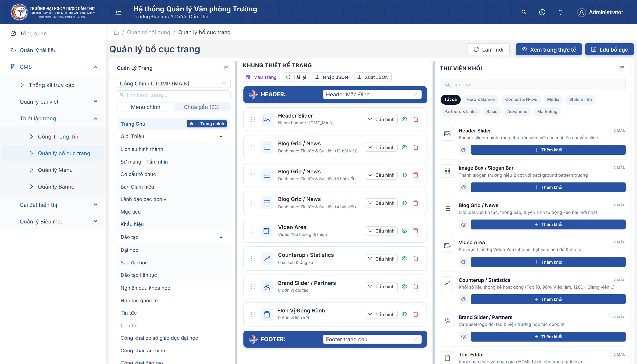Screen dimensions: 637x364
Task: Filter library by Hero & Banner
Action: click(x=481, y=100)
